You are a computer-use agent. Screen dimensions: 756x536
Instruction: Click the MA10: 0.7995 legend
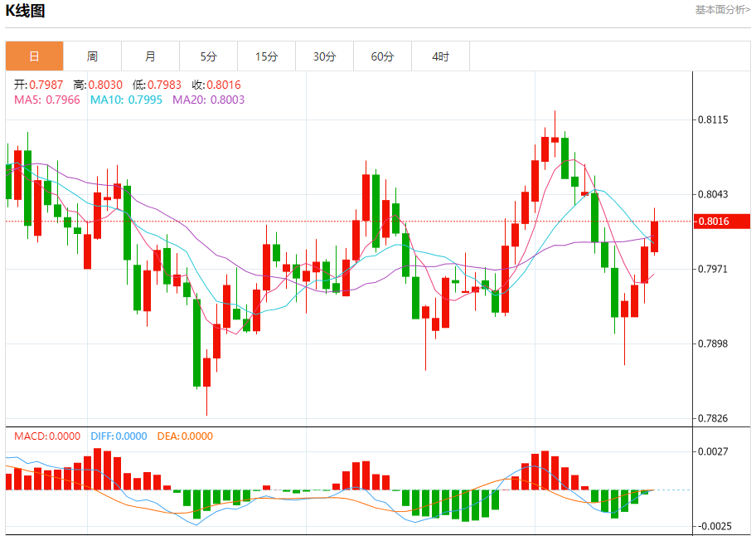point(126,100)
